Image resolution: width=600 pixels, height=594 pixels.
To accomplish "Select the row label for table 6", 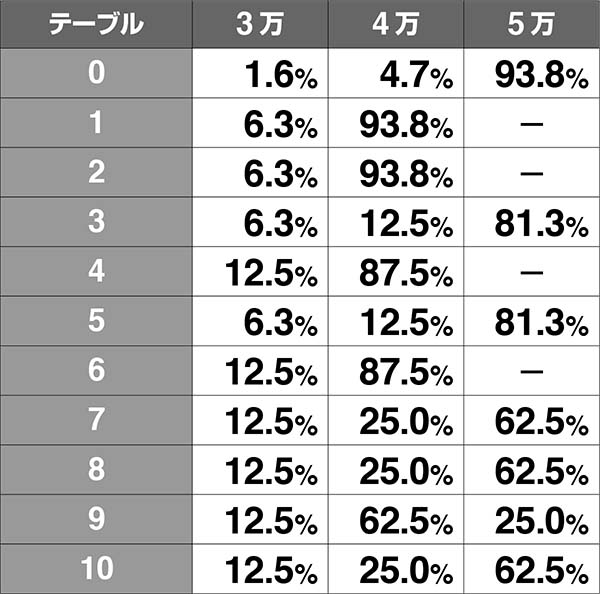I will pos(96,369).
